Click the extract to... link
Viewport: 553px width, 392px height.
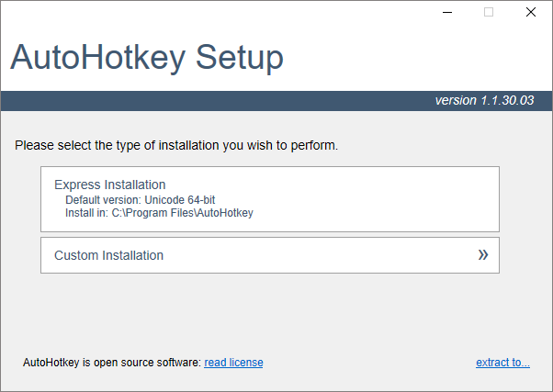[502, 363]
